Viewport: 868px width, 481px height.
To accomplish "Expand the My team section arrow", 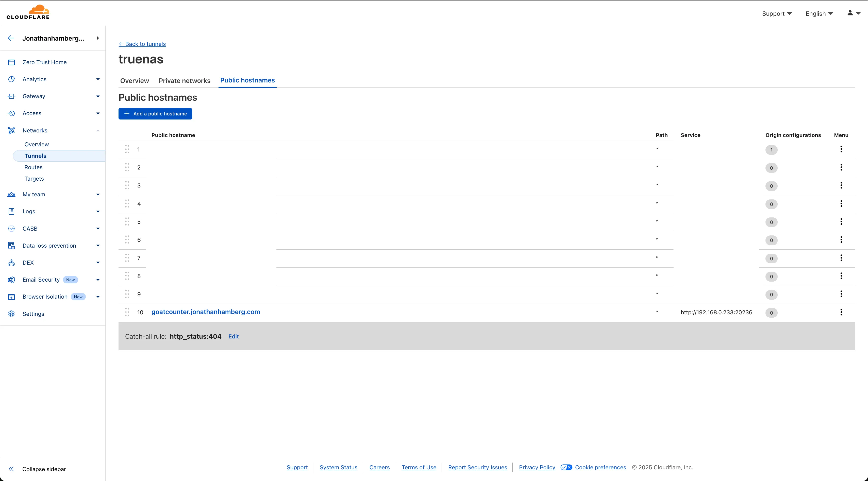I will point(98,195).
